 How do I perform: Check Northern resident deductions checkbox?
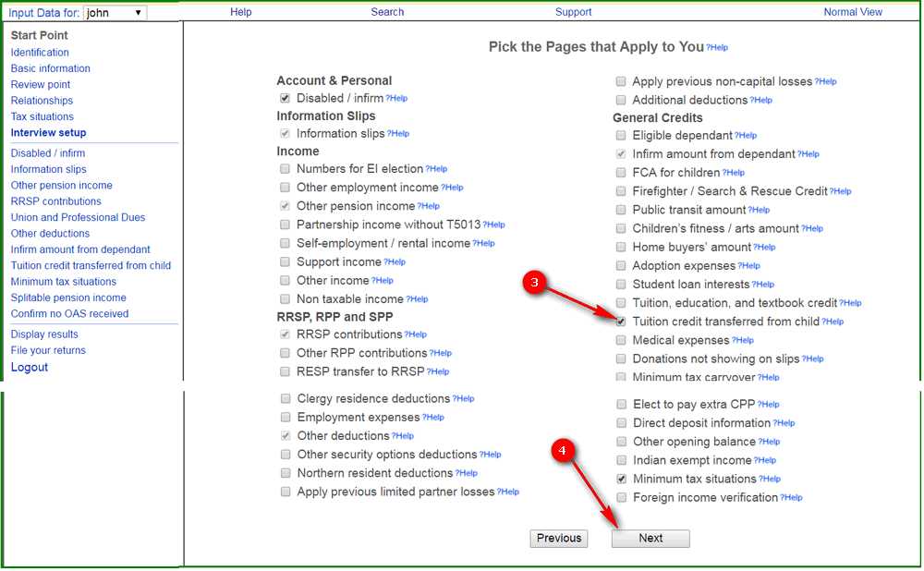pyautogui.click(x=286, y=472)
